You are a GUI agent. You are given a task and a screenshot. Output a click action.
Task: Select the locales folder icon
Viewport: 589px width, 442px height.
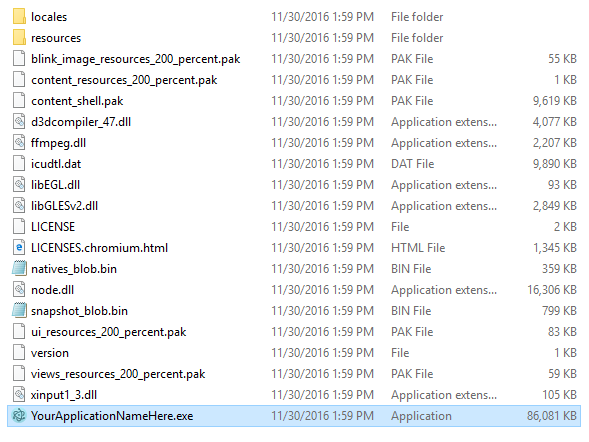(x=19, y=17)
